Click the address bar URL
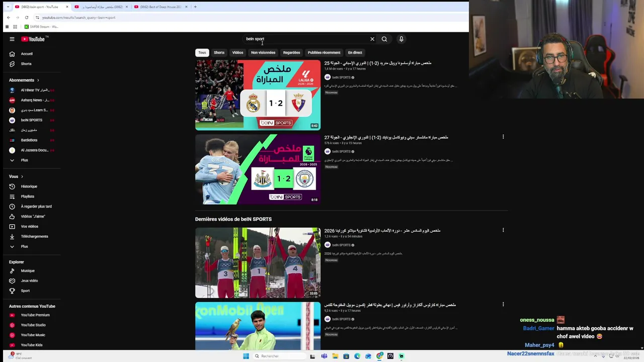Viewport: 644px width, 362px height. 78,18
